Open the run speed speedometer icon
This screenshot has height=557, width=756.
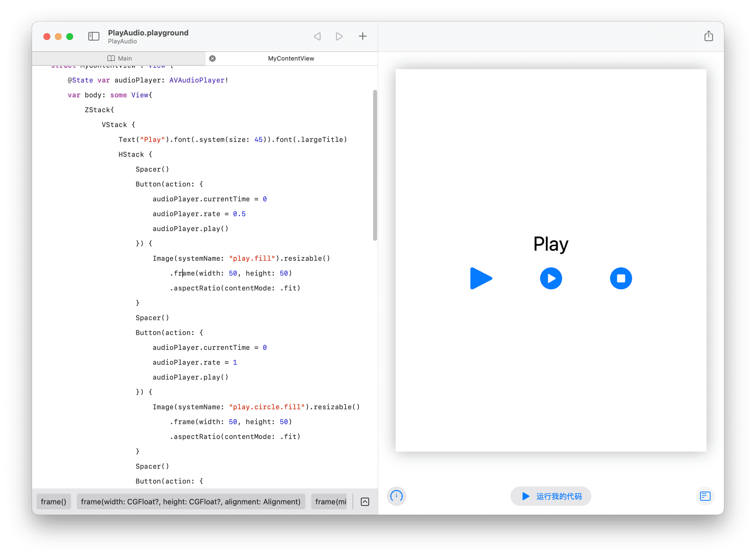(396, 496)
